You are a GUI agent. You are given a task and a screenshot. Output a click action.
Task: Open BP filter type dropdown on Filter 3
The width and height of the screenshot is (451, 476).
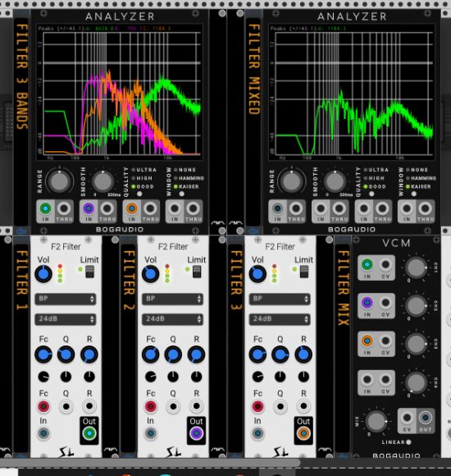pos(280,299)
